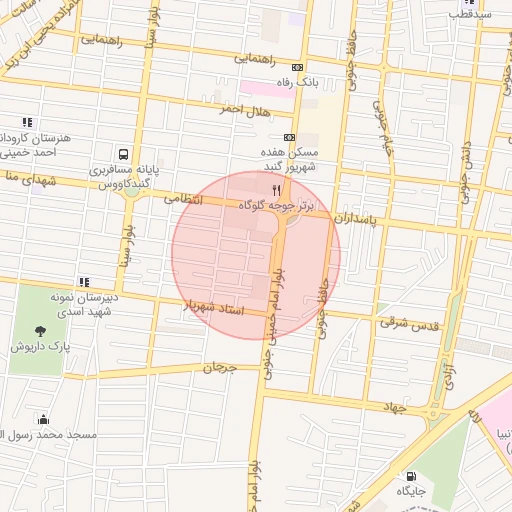Click the gas station icon above جایگاه
The height and width of the screenshot is (512, 512).
411,476
